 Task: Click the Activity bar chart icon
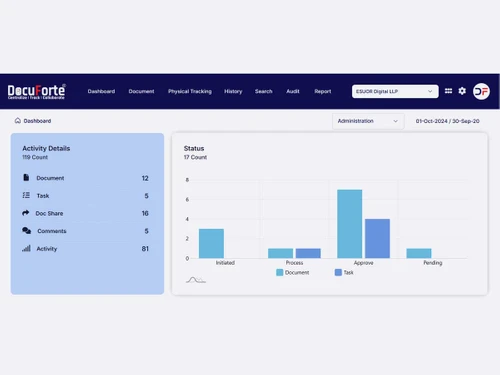pyautogui.click(x=26, y=248)
